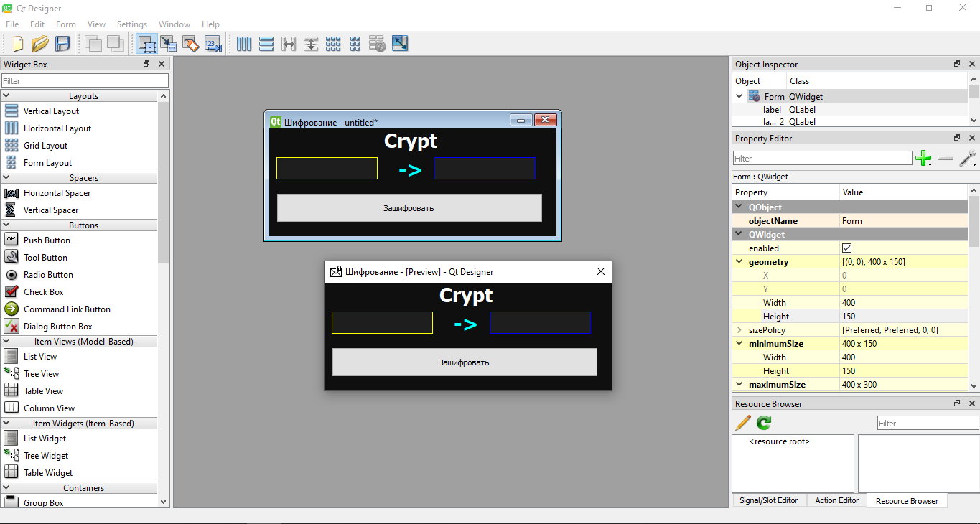Click the Save form toolbar icon
Screen dimensions: 980x524
(x=62, y=44)
